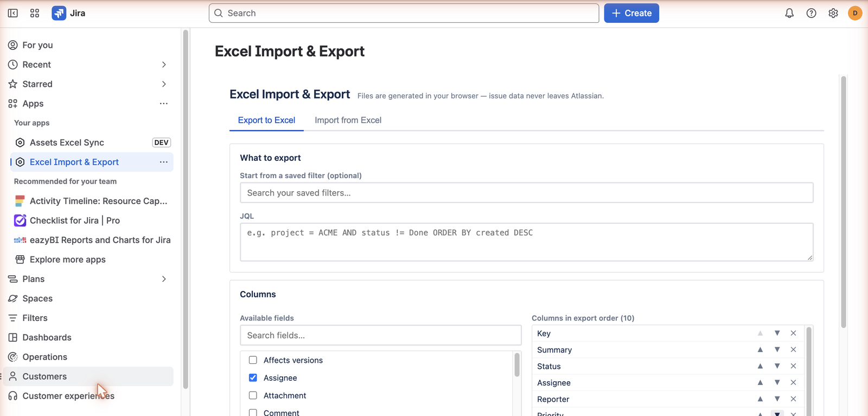Remove the Key column

point(793,333)
